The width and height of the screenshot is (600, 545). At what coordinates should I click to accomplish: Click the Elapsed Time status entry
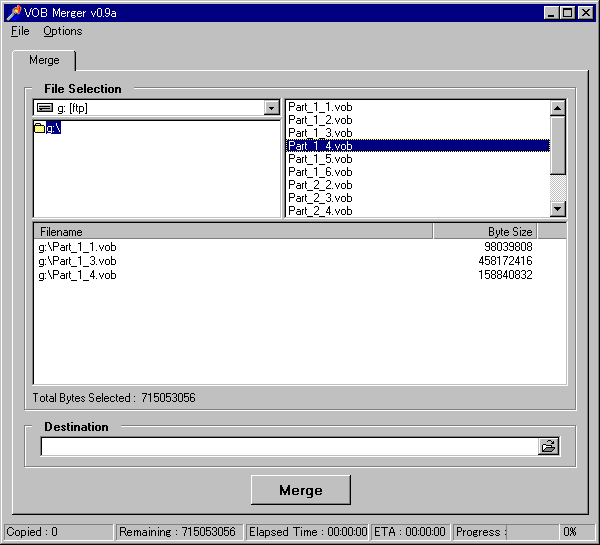coord(307,532)
